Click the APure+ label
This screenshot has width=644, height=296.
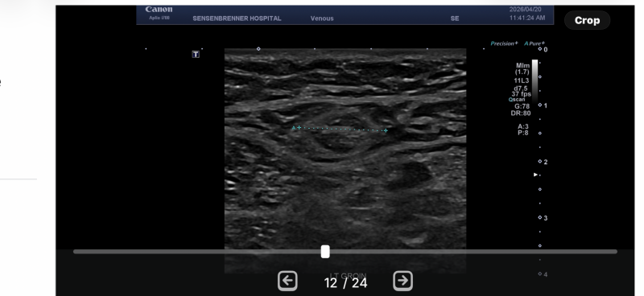[x=535, y=43]
